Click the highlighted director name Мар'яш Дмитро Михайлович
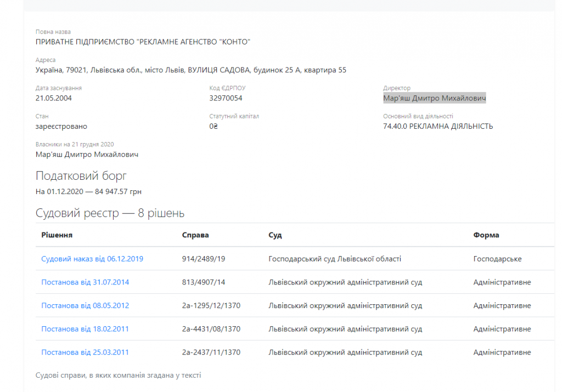The width and height of the screenshot is (562, 392). click(434, 98)
